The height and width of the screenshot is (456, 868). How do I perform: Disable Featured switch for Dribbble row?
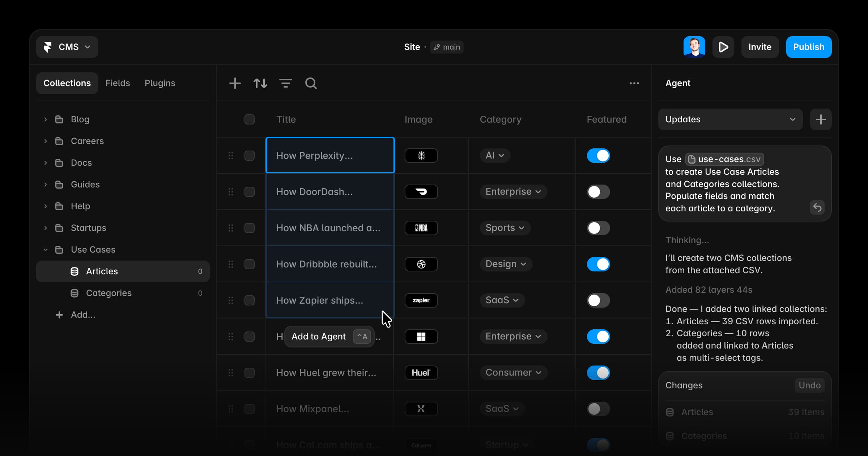point(599,264)
